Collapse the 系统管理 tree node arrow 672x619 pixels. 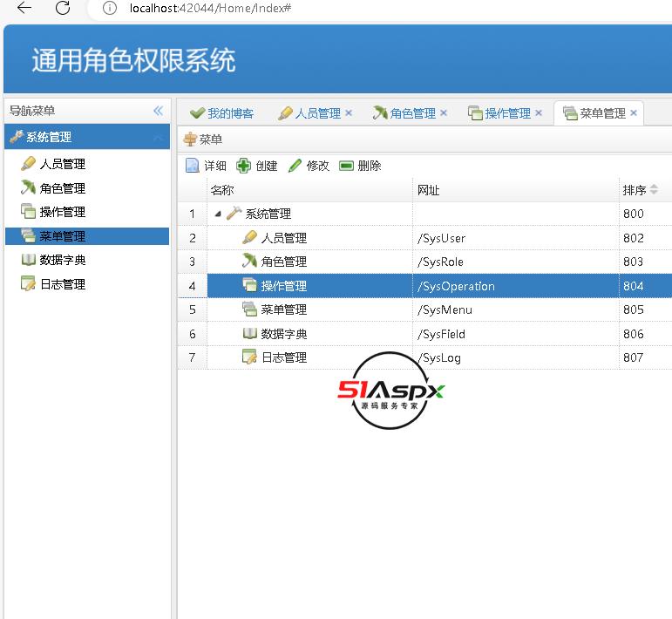point(218,214)
